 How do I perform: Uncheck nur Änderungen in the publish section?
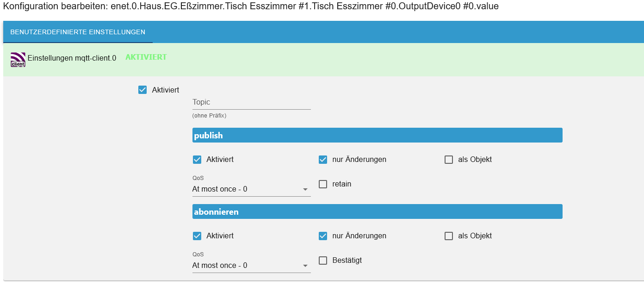click(x=323, y=160)
